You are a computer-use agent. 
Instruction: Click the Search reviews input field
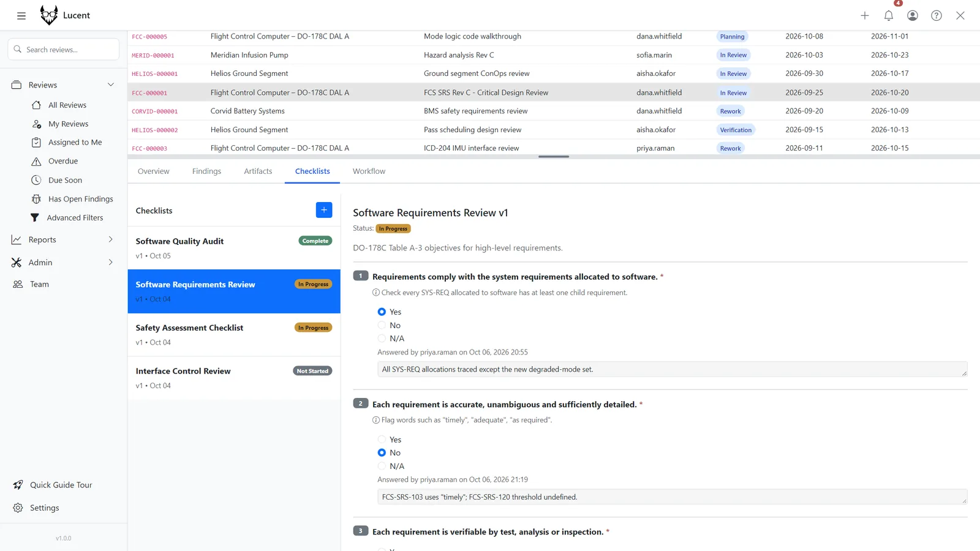pos(64,50)
